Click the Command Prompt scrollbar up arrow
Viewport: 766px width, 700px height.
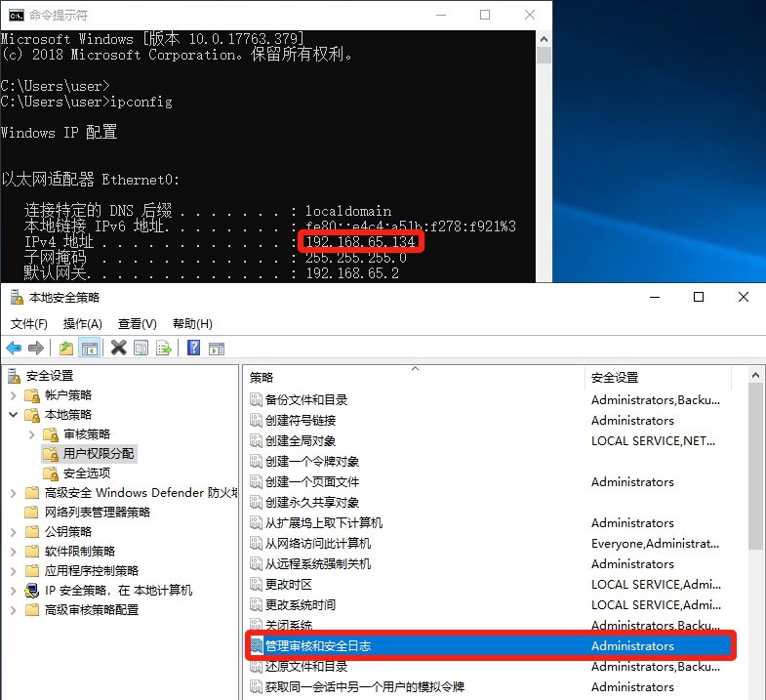544,39
